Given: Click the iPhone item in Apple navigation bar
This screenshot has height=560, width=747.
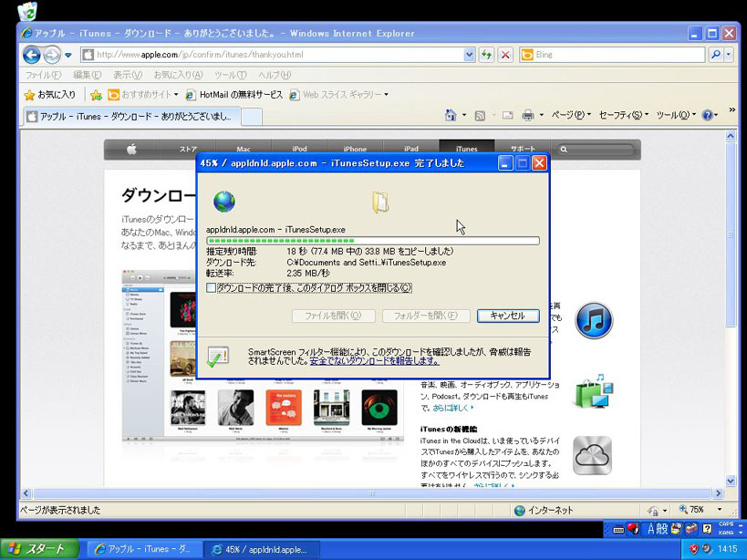Looking at the screenshot, I should point(355,149).
